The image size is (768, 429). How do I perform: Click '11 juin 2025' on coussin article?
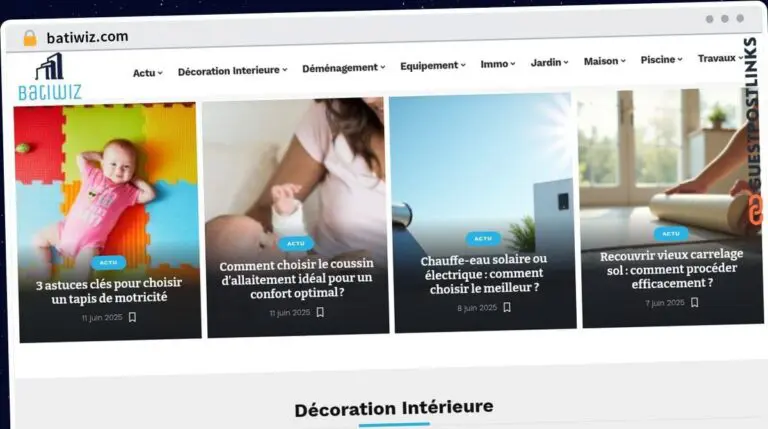click(x=289, y=312)
